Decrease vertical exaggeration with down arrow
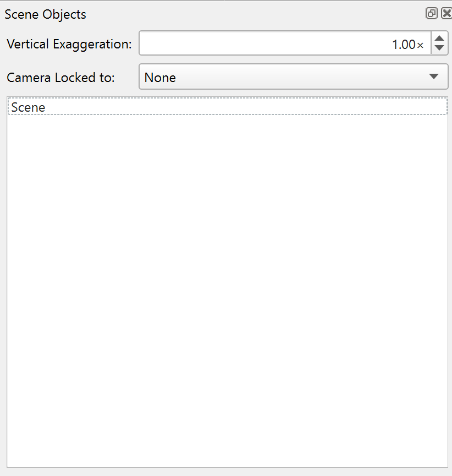Viewport: 452px width, 476px height. [x=439, y=48]
